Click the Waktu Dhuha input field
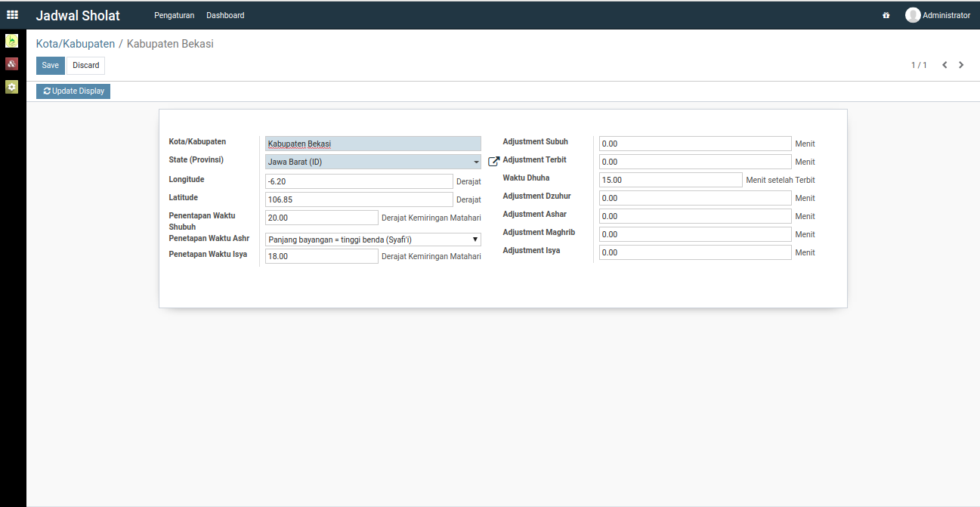This screenshot has width=980, height=507. point(670,180)
